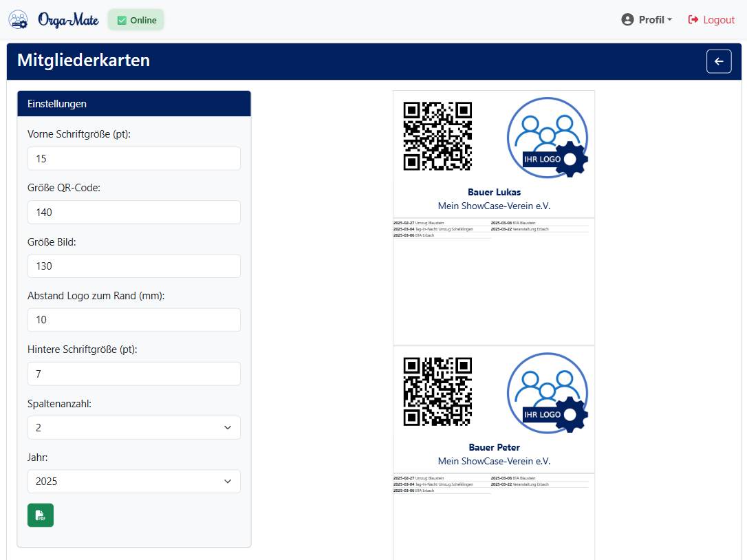Open the Jahr dropdown showing 2025
The width and height of the screenshot is (747, 560).
133,481
